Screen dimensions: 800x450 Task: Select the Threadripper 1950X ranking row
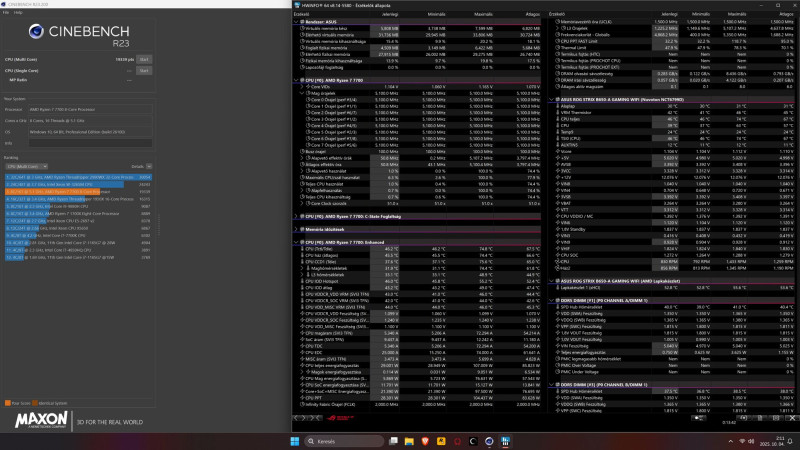[79, 199]
